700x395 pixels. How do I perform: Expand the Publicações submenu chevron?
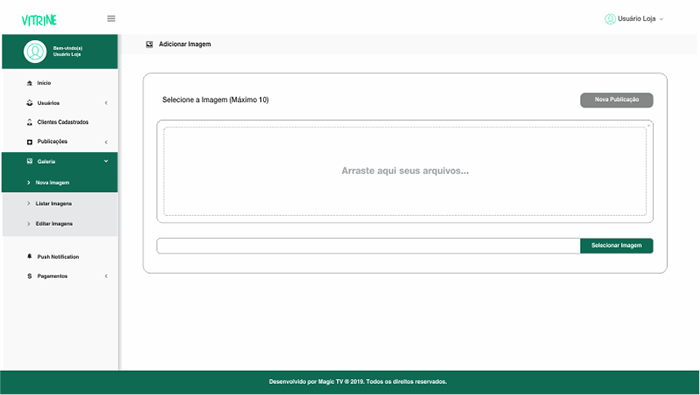pos(106,142)
